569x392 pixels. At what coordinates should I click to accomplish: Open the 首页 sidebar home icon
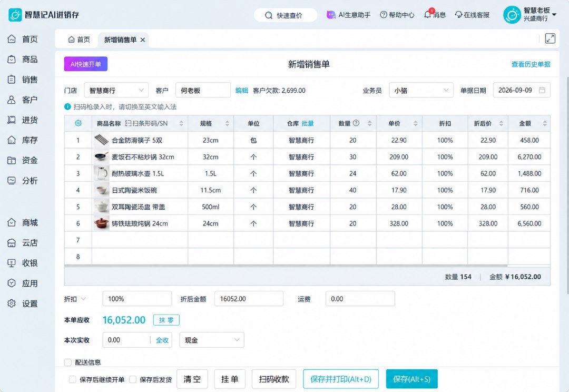point(12,39)
